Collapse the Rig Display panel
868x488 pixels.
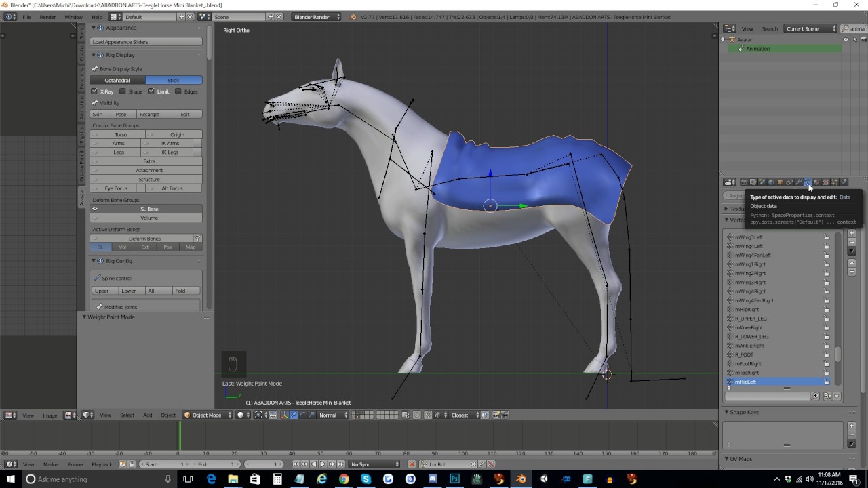click(94, 55)
